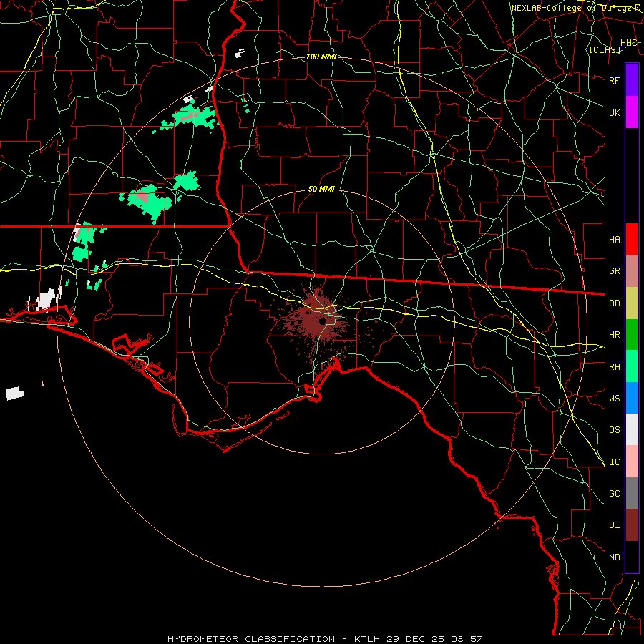Click the IC legend label text

click(615, 462)
